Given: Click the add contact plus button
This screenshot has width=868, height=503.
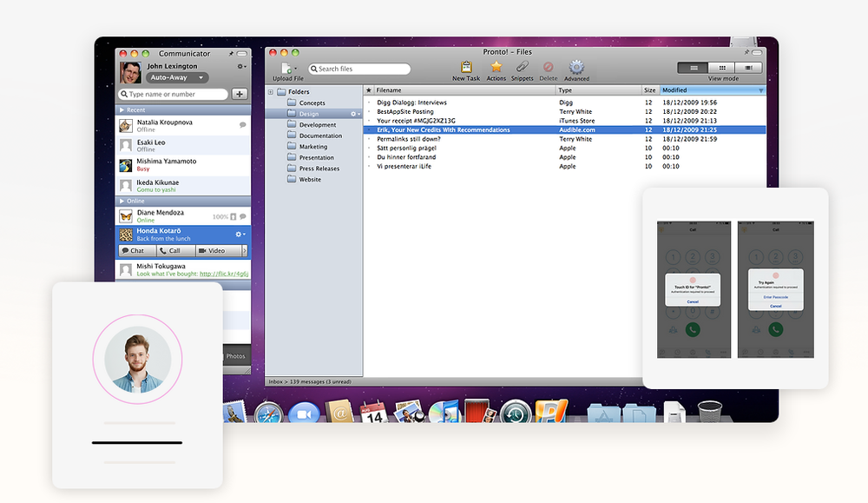Looking at the screenshot, I should tap(240, 94).
